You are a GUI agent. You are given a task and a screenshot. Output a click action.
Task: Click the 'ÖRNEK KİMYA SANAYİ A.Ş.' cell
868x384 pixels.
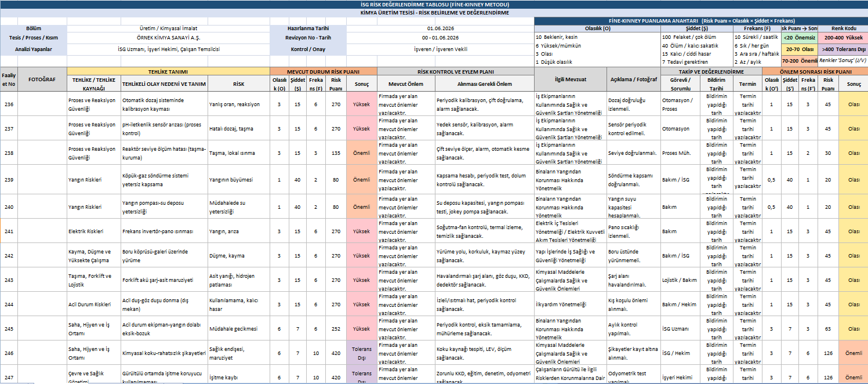pyautogui.click(x=169, y=38)
